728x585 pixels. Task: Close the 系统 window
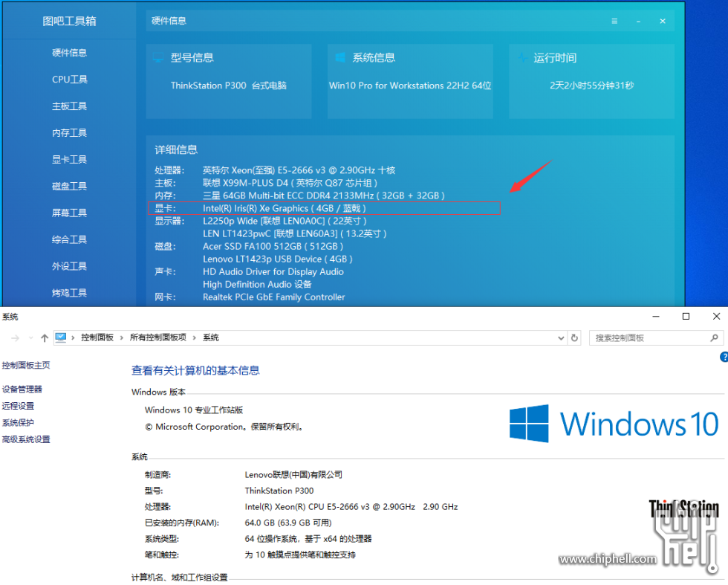716,317
